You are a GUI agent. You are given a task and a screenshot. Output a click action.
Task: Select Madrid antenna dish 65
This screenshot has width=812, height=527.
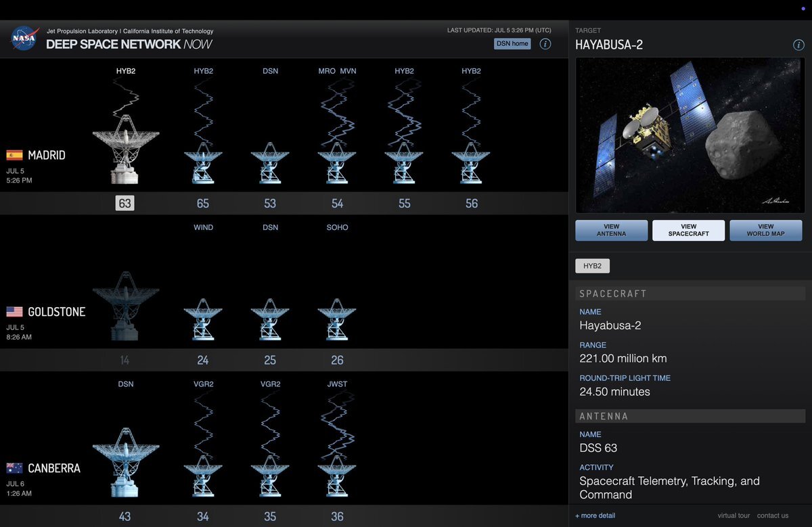[x=203, y=163]
